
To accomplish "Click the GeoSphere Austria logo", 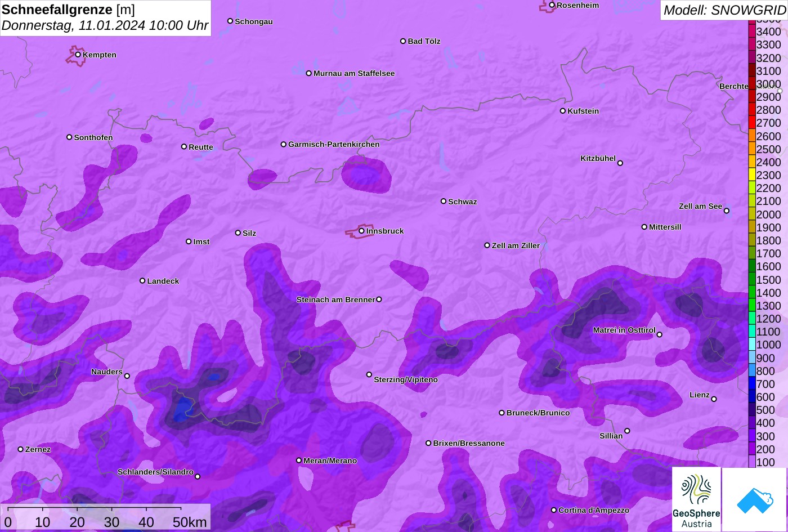I will tap(696, 499).
